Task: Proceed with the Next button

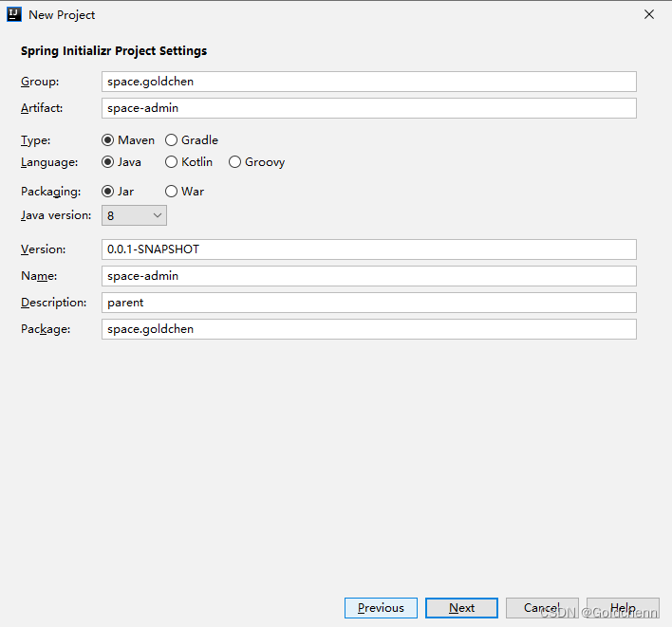Action: point(461,608)
